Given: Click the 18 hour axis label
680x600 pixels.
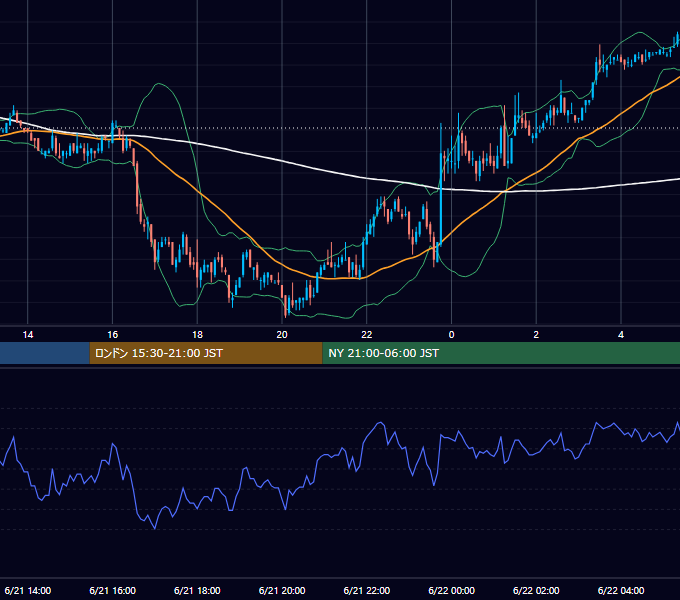Looking at the screenshot, I should (197, 335).
